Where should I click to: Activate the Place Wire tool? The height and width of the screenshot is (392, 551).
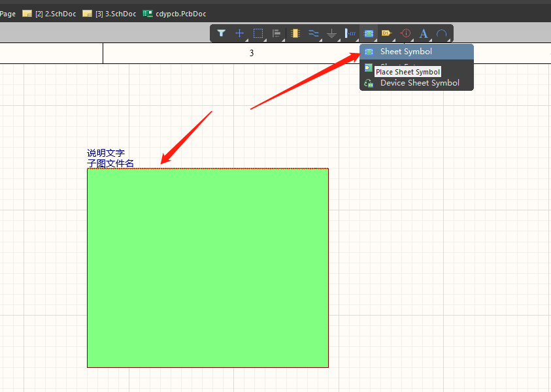coord(314,33)
